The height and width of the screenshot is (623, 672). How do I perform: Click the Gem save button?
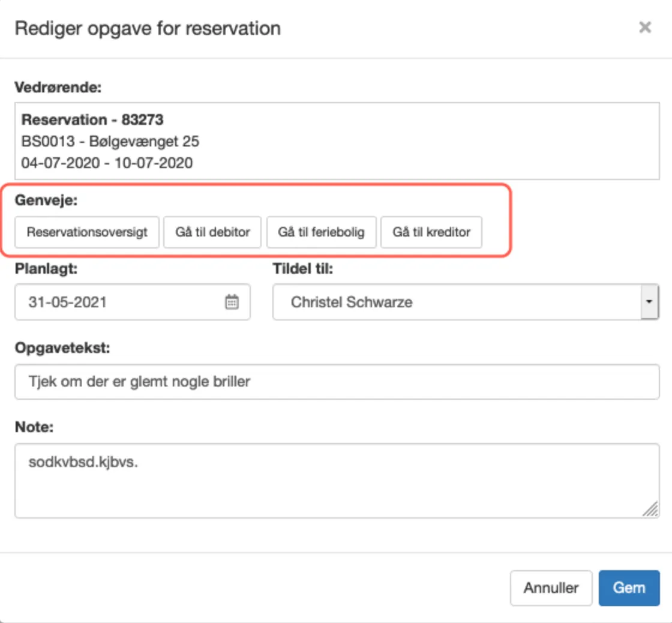click(629, 588)
